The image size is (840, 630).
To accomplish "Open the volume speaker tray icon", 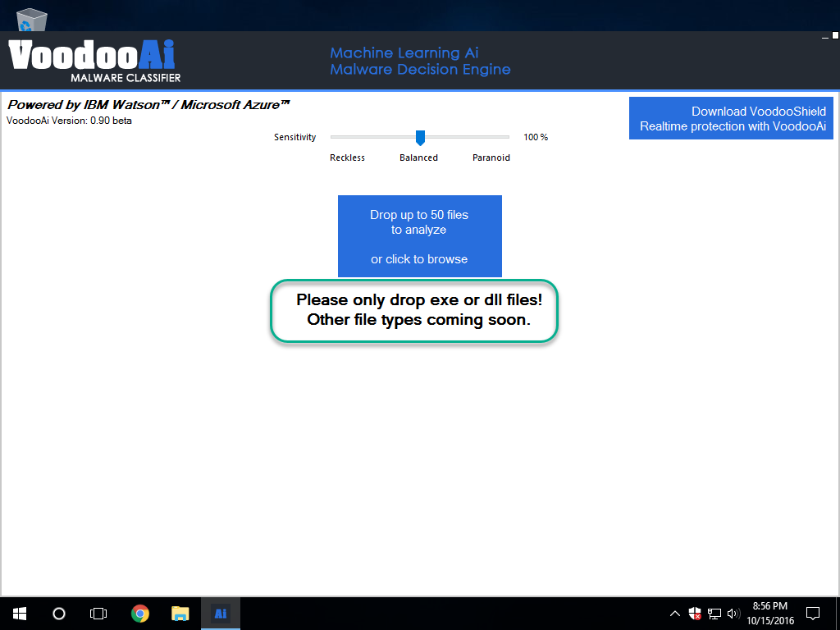I will click(x=733, y=614).
